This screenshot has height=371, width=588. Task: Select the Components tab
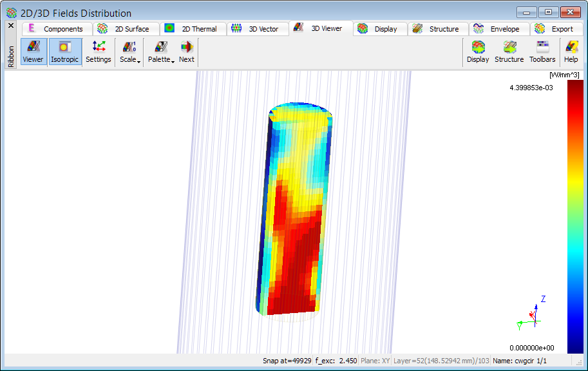(x=57, y=29)
